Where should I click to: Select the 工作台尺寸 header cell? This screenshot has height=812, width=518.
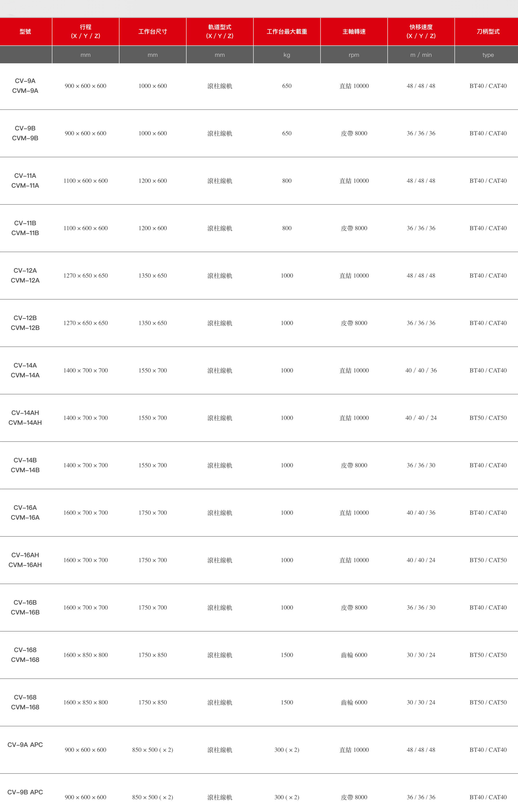click(x=152, y=31)
